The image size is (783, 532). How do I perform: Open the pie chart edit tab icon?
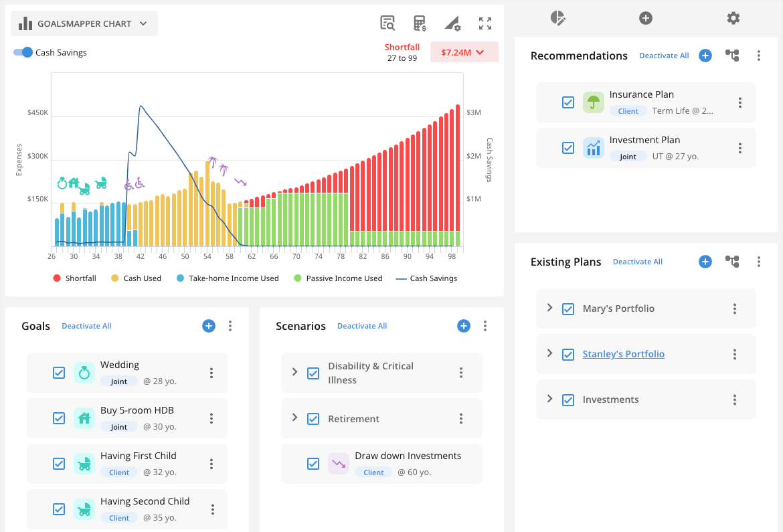(x=557, y=18)
